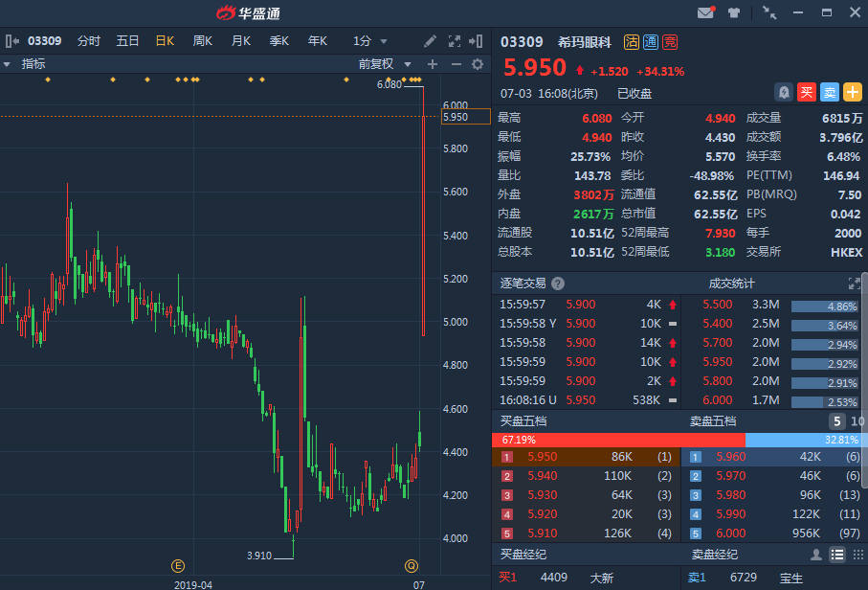The width and height of the screenshot is (868, 590).
Task: Open help for 逐笔交易
Action: 558,284
